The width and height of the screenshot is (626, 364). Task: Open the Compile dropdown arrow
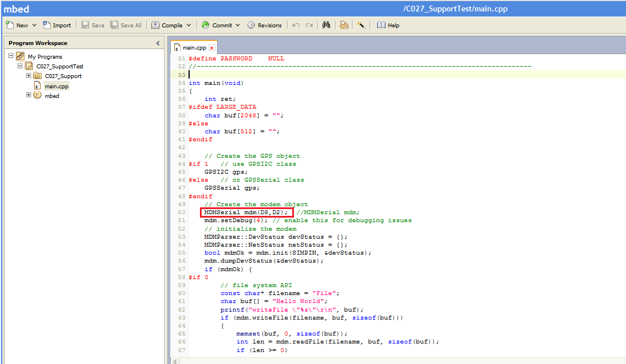coord(189,25)
